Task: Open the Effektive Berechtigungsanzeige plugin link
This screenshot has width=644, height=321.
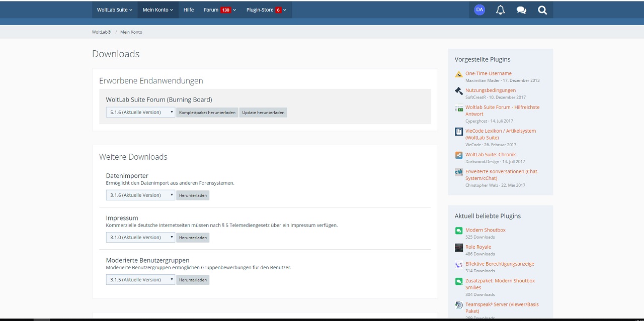Action: pyautogui.click(x=500, y=264)
